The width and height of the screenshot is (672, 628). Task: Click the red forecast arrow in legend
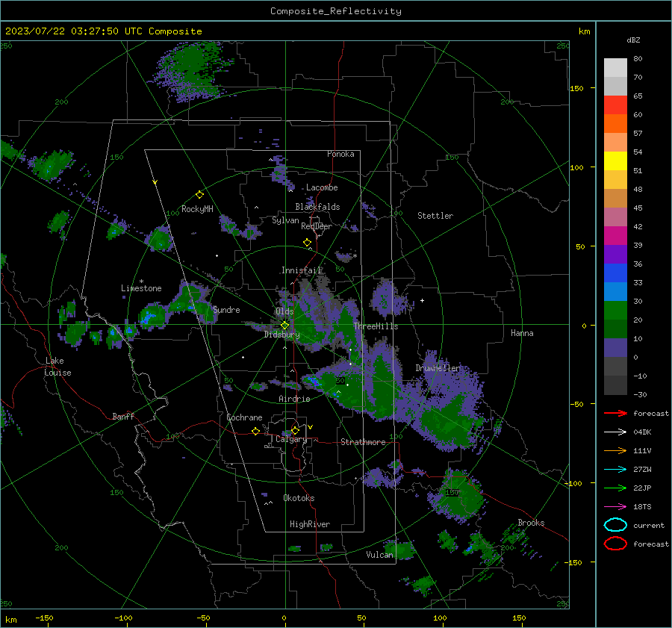(615, 413)
